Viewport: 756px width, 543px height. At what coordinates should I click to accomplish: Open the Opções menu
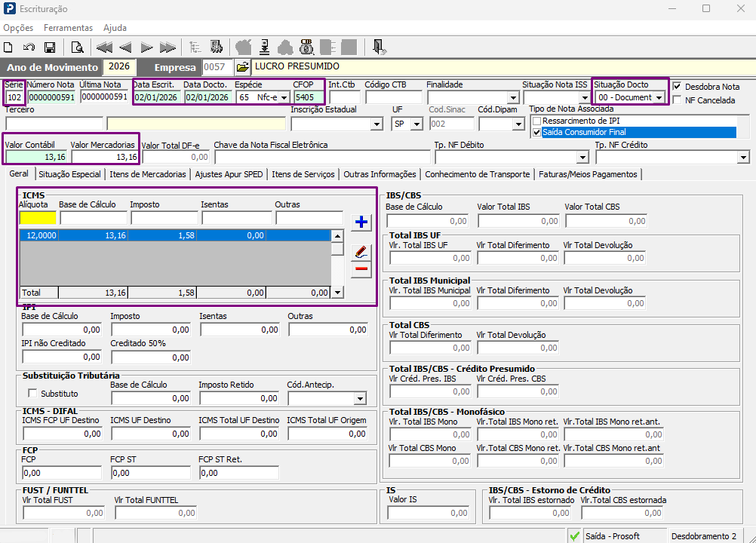point(18,28)
